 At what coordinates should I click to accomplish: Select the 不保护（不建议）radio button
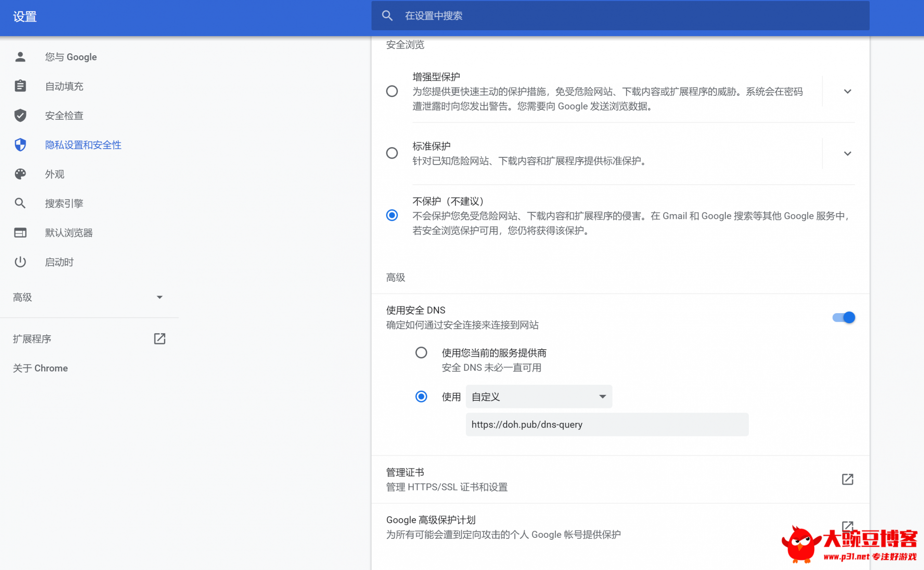[x=392, y=215]
